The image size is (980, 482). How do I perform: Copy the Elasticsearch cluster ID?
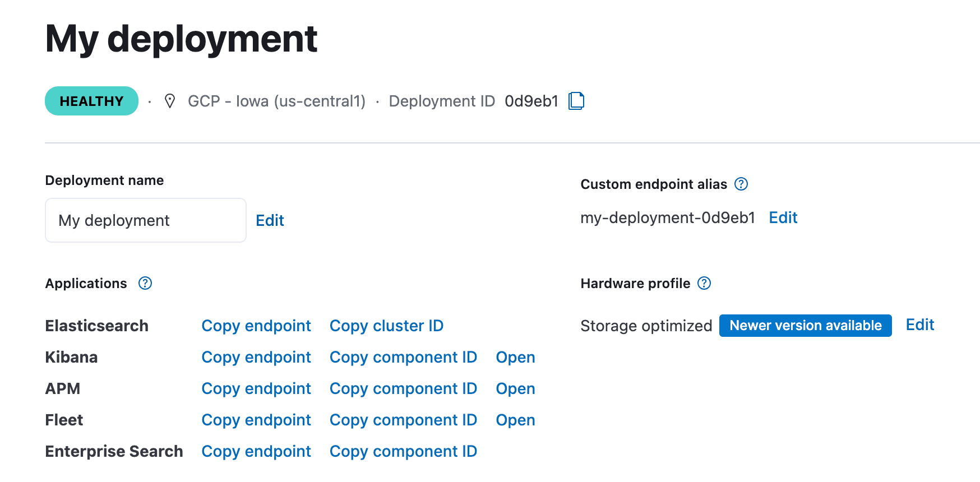(x=386, y=326)
